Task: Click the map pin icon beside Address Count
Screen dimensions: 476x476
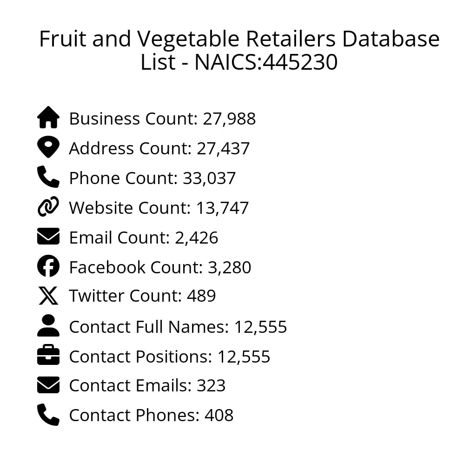Action: pyautogui.click(x=48, y=147)
